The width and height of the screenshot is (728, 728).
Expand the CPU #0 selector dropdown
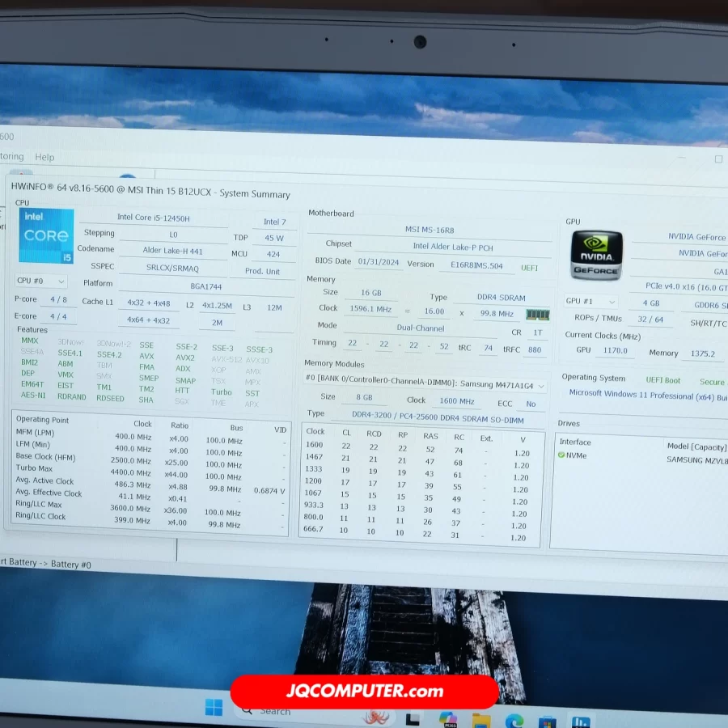tap(40, 281)
